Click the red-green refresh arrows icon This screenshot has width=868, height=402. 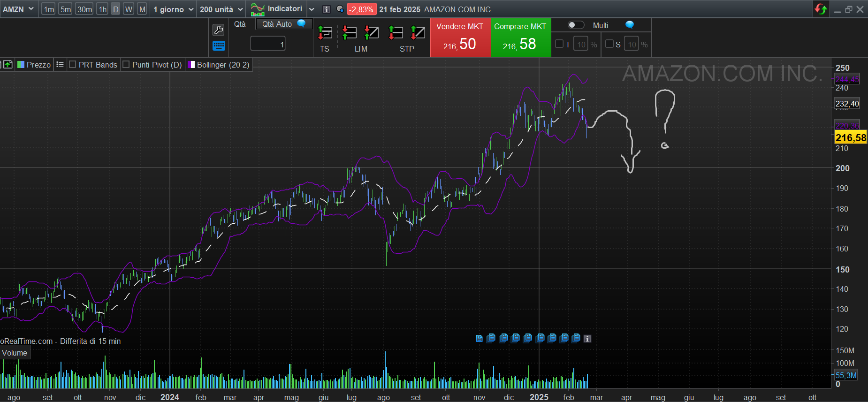coord(821,9)
